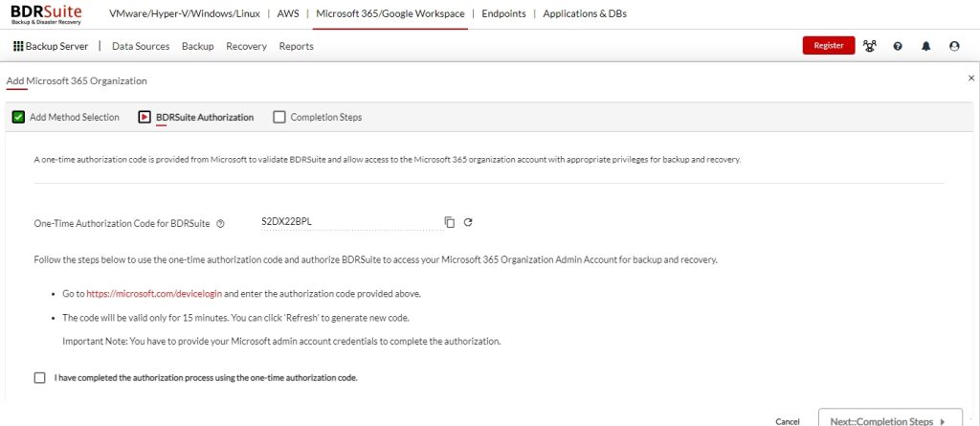
Task: Refresh the authorization code
Action: (467, 222)
